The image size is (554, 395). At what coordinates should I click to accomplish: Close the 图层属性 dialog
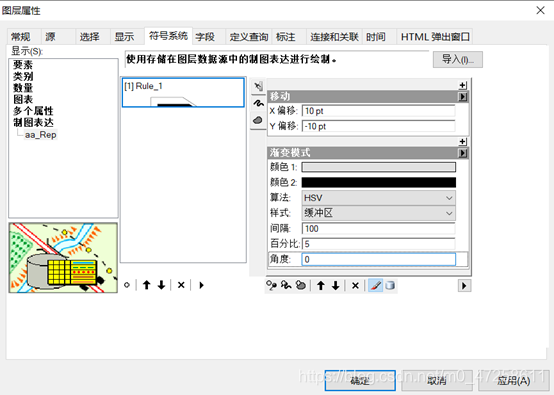coord(540,11)
